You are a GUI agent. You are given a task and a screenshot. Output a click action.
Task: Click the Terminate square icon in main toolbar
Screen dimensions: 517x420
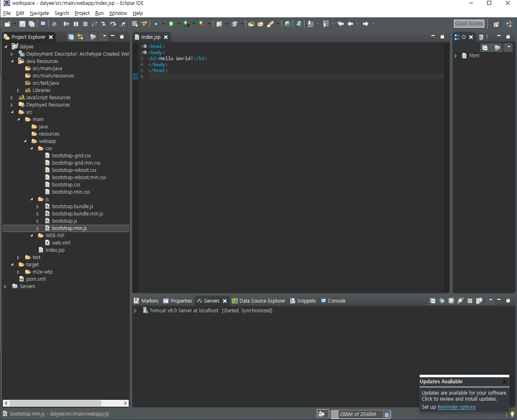(85, 24)
